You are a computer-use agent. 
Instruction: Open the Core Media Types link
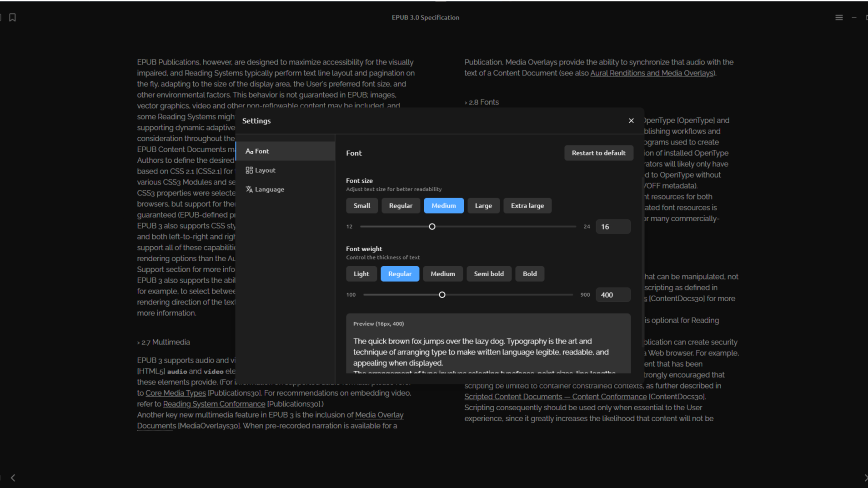pos(176,393)
